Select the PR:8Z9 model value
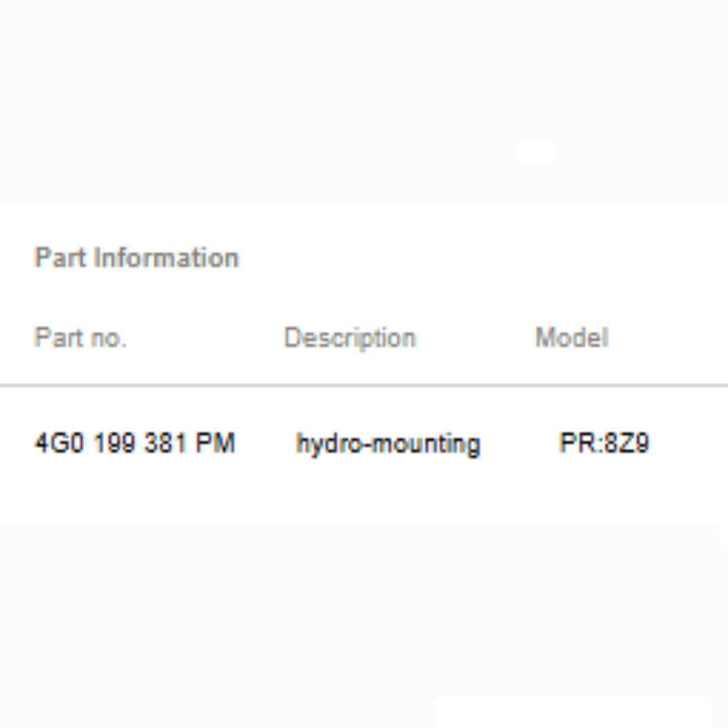The image size is (728, 728). pos(604,442)
